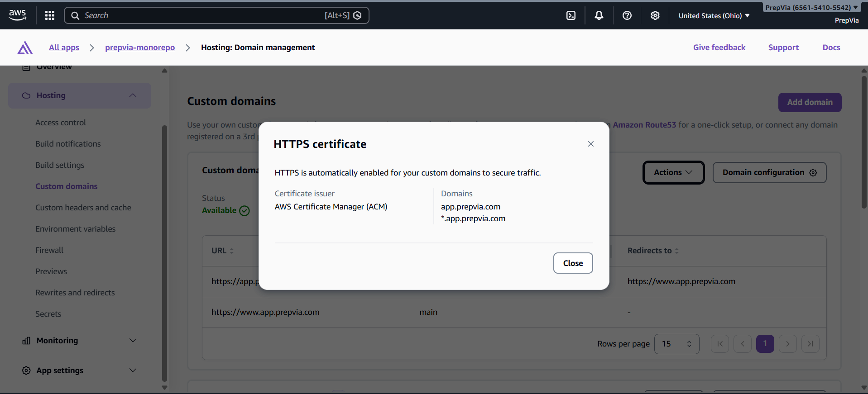The height and width of the screenshot is (394, 868).
Task: Open Previews in sidebar
Action: coord(51,271)
